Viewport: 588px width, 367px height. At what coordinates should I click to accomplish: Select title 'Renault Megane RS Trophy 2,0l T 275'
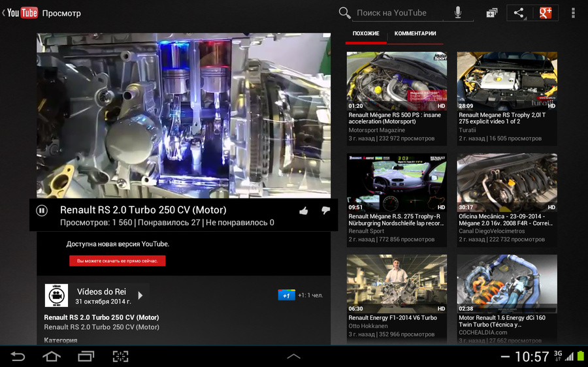pos(502,118)
